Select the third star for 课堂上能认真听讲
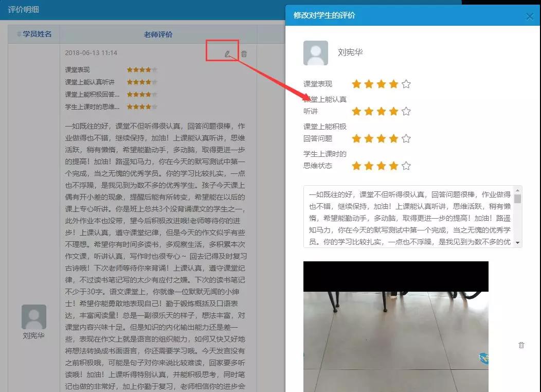Screen dimensions: 541x392 381,111
